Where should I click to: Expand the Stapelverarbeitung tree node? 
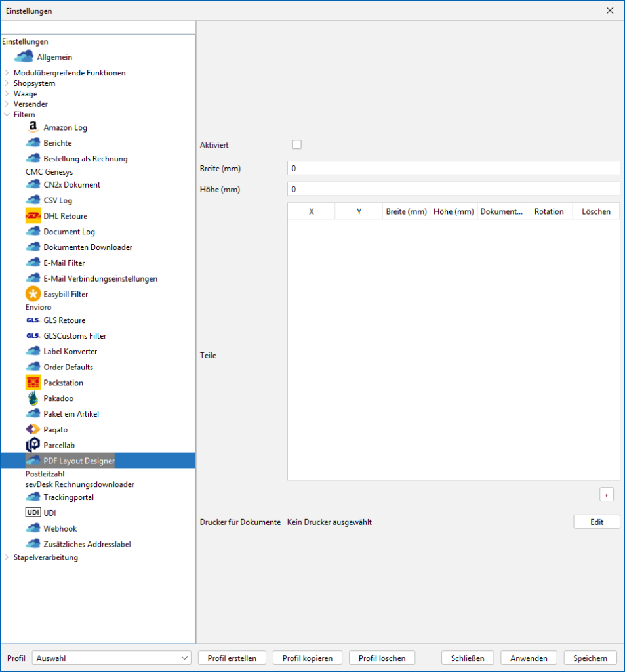point(7,558)
